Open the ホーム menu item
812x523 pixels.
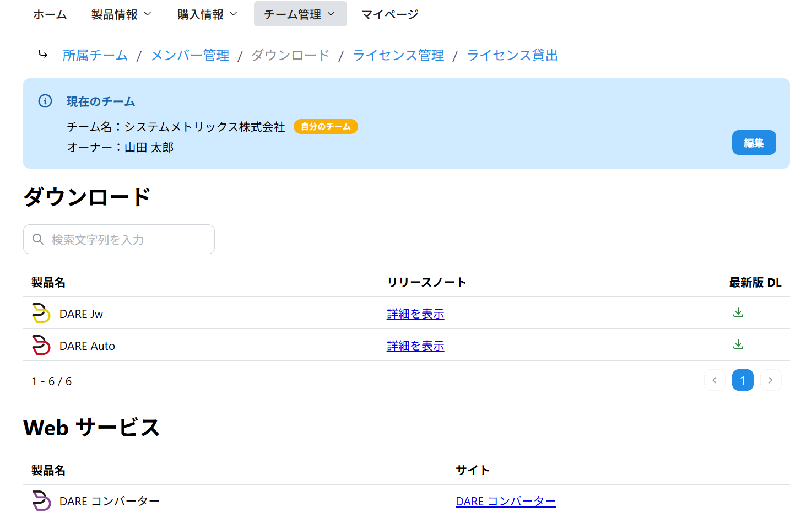click(x=50, y=14)
